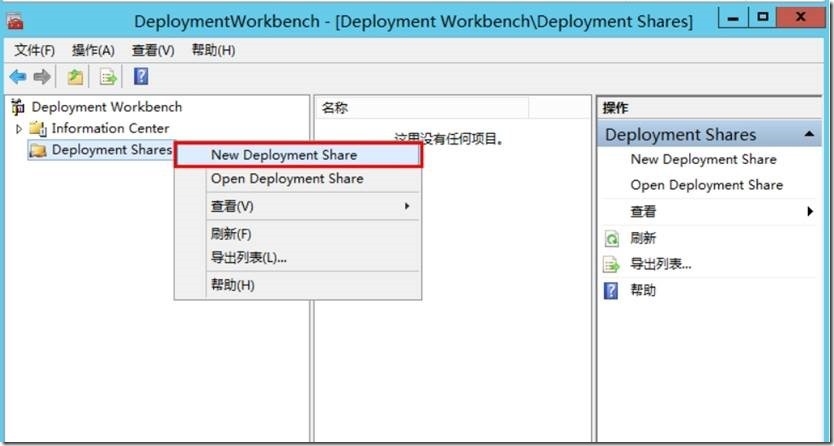This screenshot has width=834, height=446.
Task: Expand the 查看 submenu arrow in Actions pane
Action: (x=810, y=212)
